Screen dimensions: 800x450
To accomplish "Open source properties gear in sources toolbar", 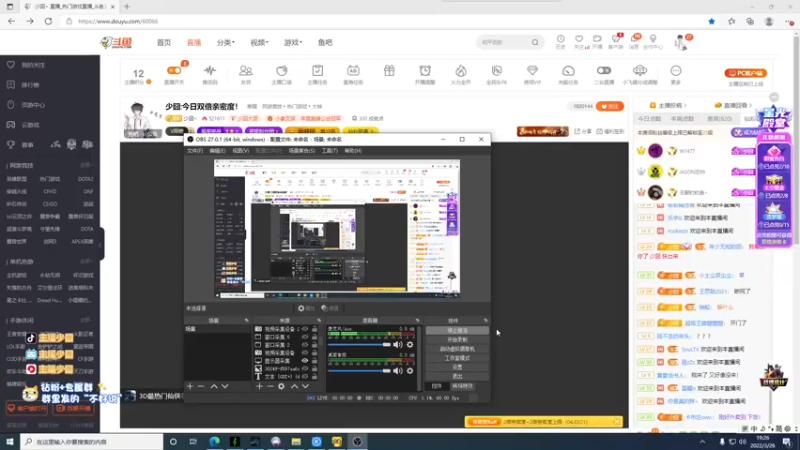I will 282,387.
